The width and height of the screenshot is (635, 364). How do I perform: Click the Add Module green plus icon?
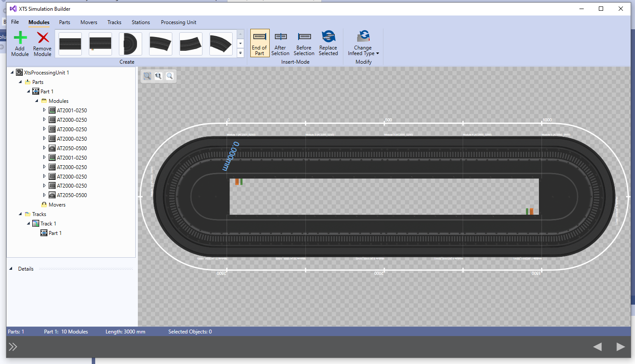(x=20, y=38)
